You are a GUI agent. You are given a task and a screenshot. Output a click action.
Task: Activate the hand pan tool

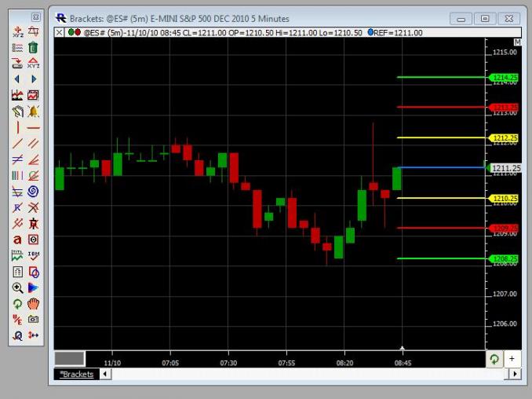[x=34, y=303]
